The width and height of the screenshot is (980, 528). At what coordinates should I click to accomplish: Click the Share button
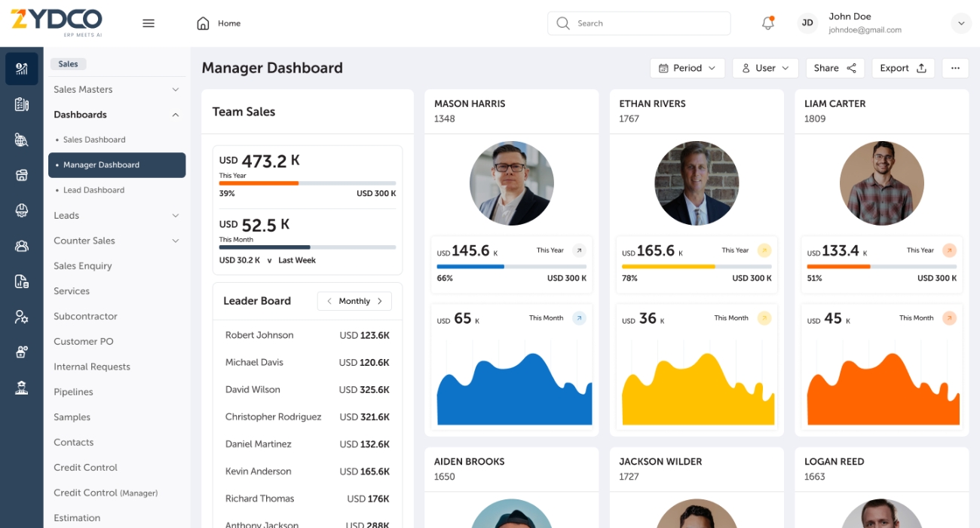pos(835,68)
